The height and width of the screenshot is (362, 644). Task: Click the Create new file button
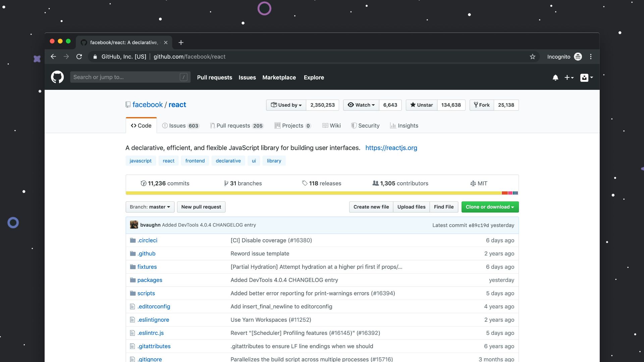coord(371,207)
